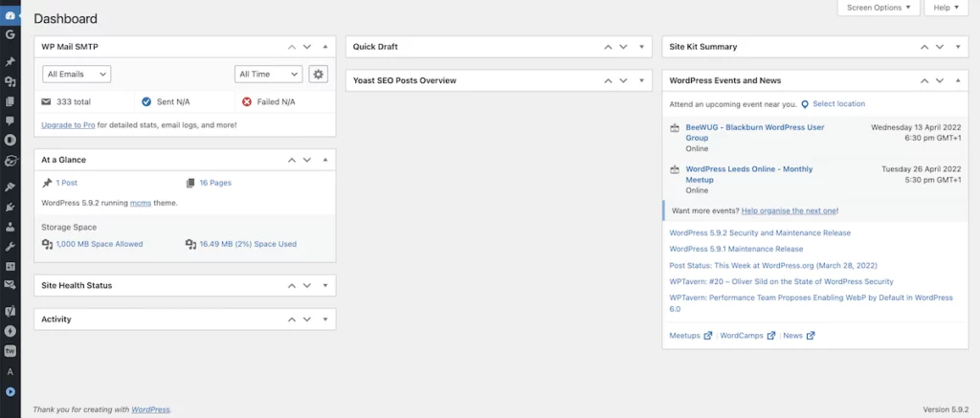The height and width of the screenshot is (418, 980).
Task: Open WordPress 5.9.2 Security and Maintenance Release
Action: [760, 233]
